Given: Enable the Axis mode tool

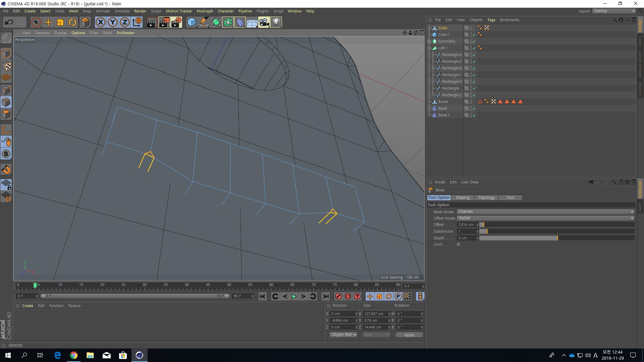Looking at the screenshot, I should point(6,130).
